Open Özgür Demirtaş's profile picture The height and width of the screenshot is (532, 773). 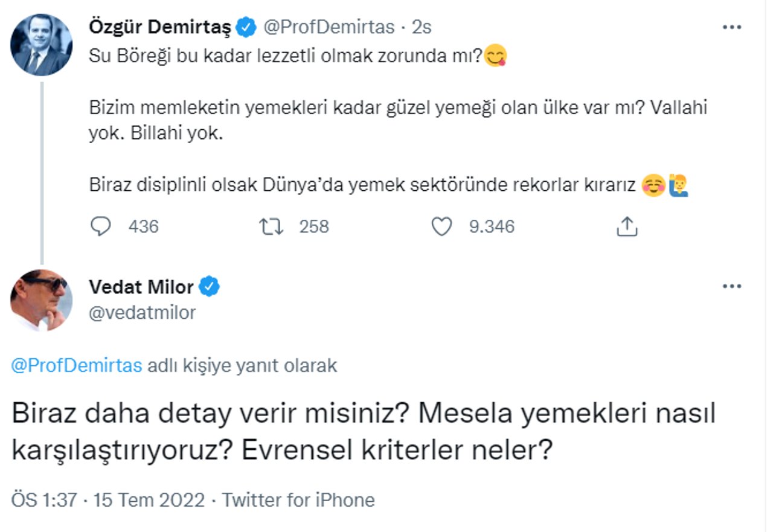pos(42,45)
